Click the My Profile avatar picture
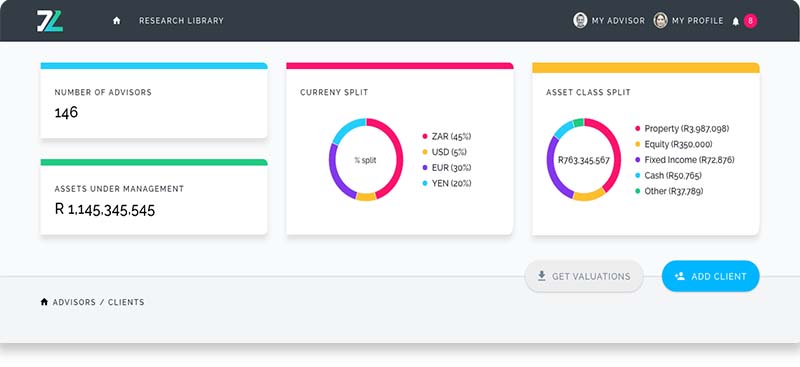 coord(661,20)
